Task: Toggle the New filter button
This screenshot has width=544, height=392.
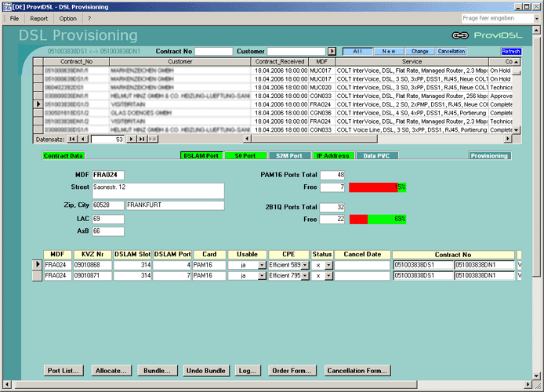Action: (x=389, y=51)
